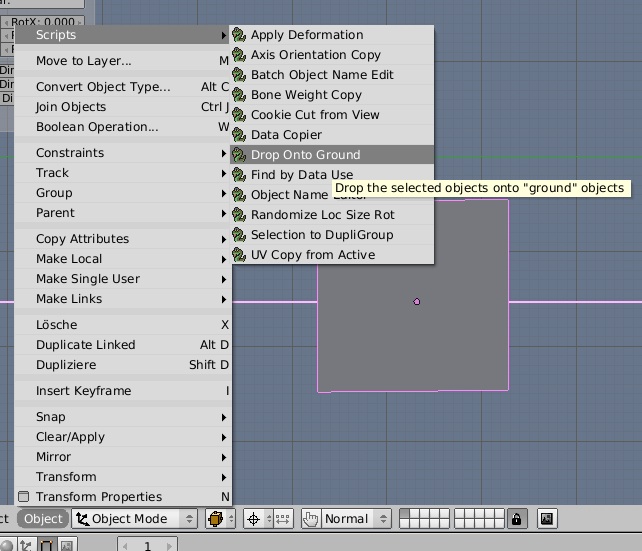Choose the Lösche menu entry

(x=123, y=325)
